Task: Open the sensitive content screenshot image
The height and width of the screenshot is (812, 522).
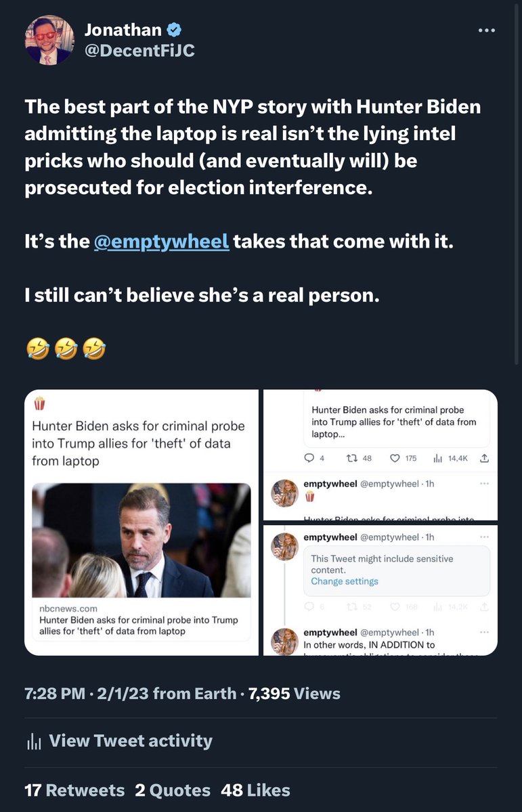Action: click(380, 589)
